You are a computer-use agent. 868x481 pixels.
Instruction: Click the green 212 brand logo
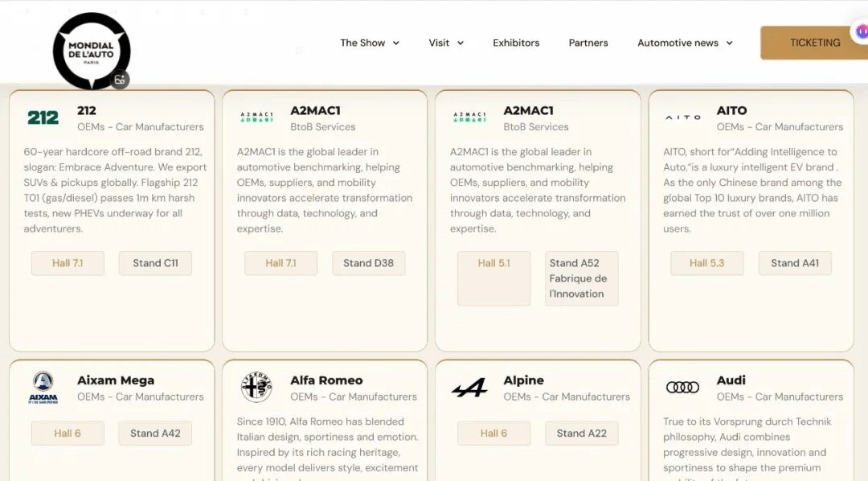pos(43,117)
